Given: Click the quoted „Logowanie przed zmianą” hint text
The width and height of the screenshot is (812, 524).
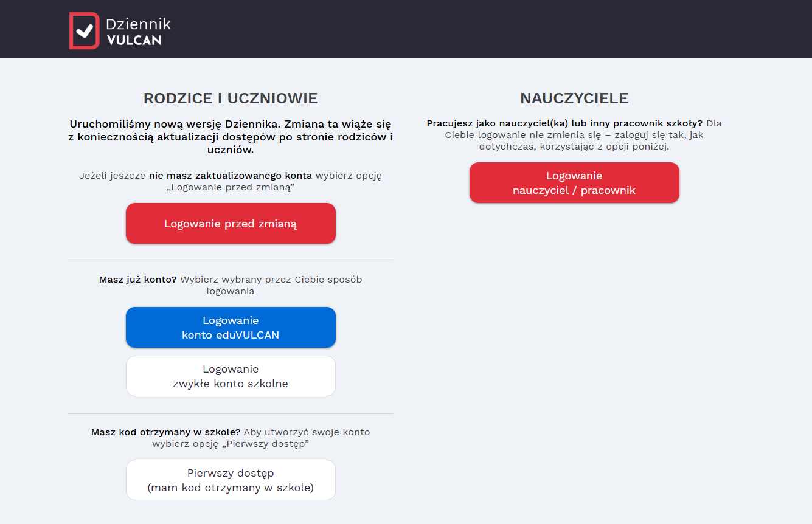Looking at the screenshot, I should point(231,187).
